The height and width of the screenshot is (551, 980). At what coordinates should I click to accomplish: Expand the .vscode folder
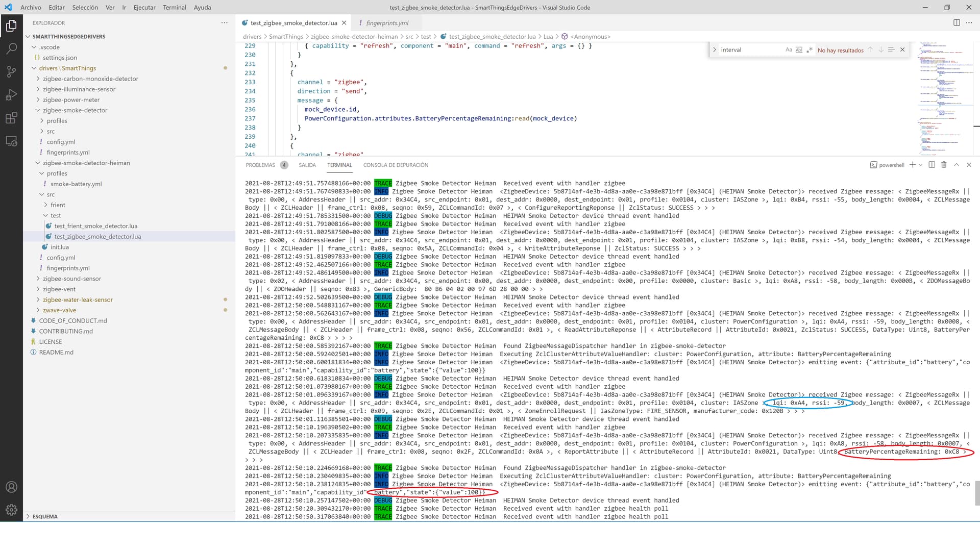pos(49,47)
